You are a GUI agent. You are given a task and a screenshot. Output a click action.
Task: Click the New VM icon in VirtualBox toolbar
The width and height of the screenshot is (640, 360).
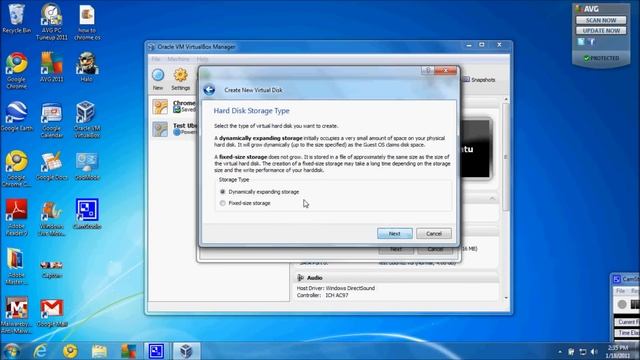click(158, 79)
